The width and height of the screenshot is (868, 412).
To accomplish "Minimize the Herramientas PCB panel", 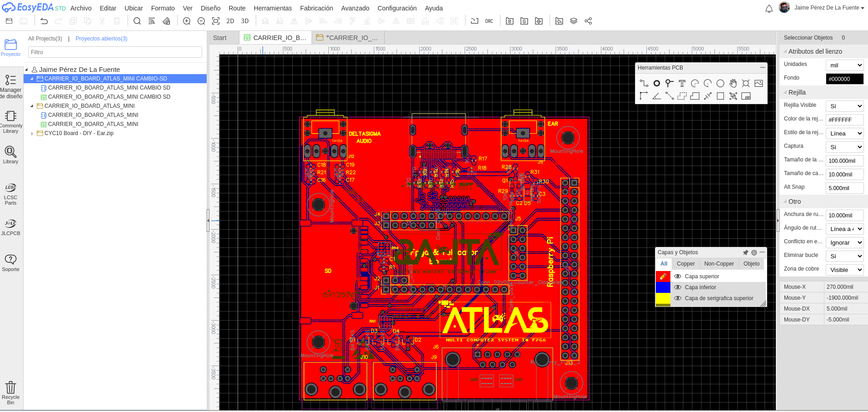I will coord(762,67).
